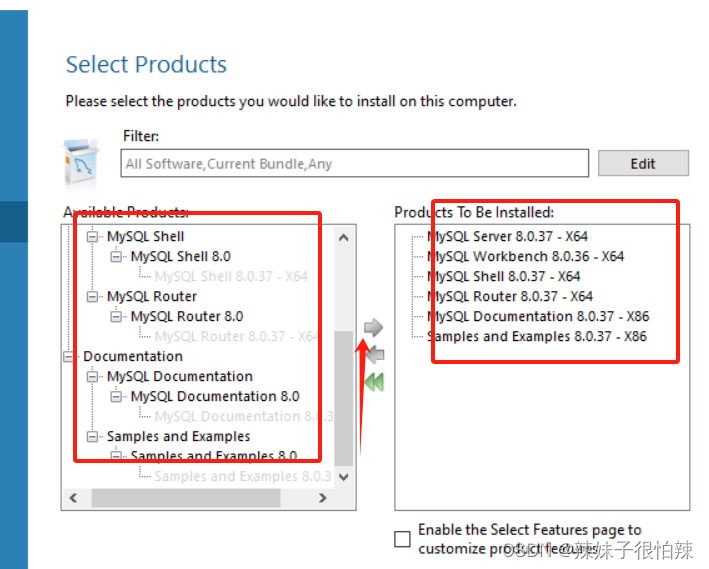Image resolution: width=709 pixels, height=569 pixels.
Task: Collapse the Samples and Examples 8.0 node
Action: (x=116, y=455)
